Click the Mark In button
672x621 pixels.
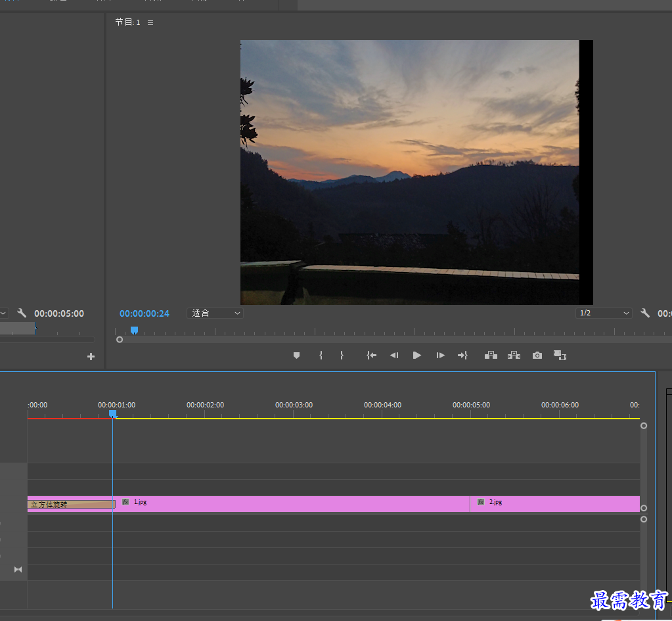click(321, 355)
